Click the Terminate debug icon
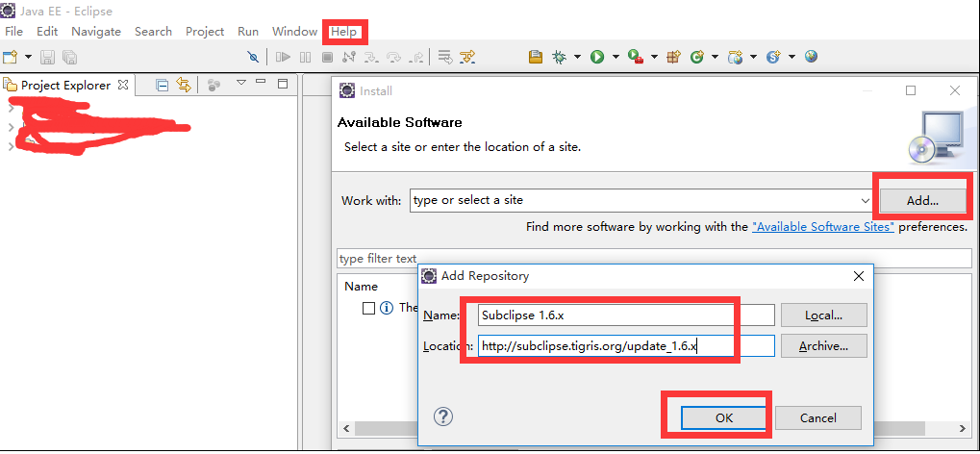 [328, 58]
